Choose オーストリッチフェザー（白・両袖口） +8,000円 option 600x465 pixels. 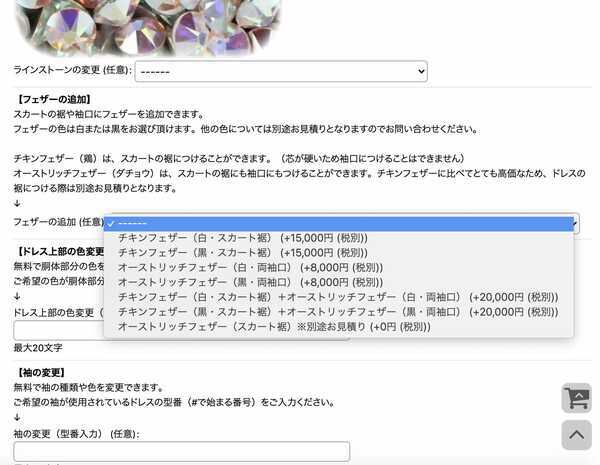pyautogui.click(x=339, y=268)
